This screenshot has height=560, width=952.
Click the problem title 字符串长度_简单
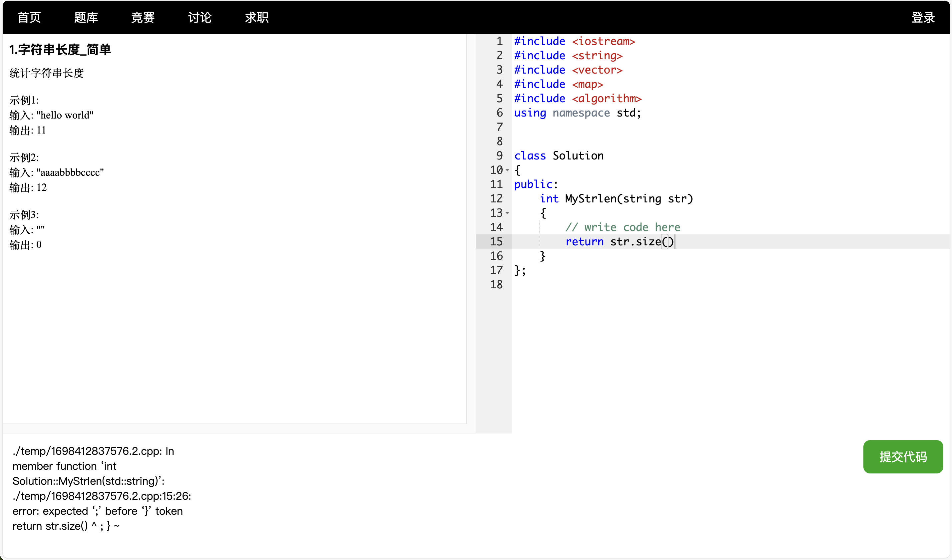point(60,50)
